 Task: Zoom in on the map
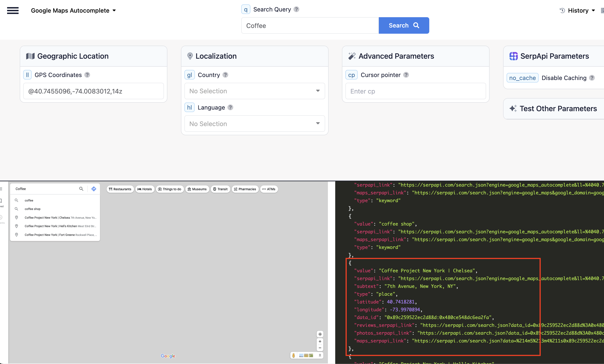(x=320, y=342)
